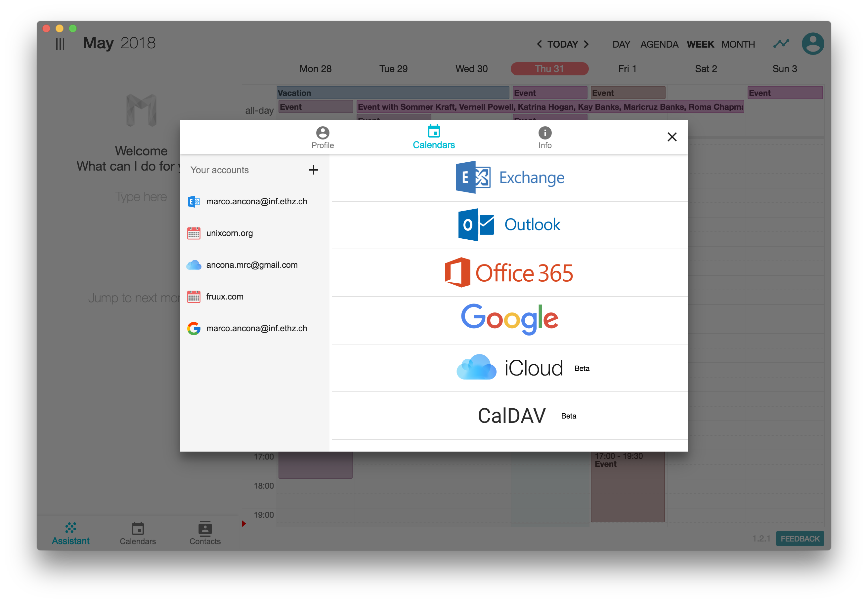This screenshot has width=868, height=603.
Task: Switch to MONTH view
Action: [x=738, y=44]
